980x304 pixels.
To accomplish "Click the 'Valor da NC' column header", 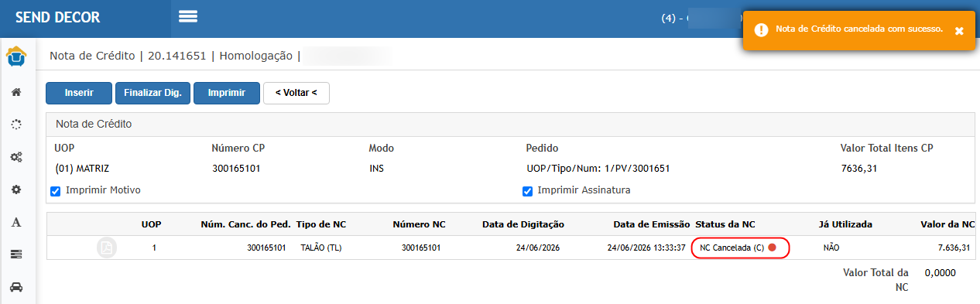I will 947,224.
